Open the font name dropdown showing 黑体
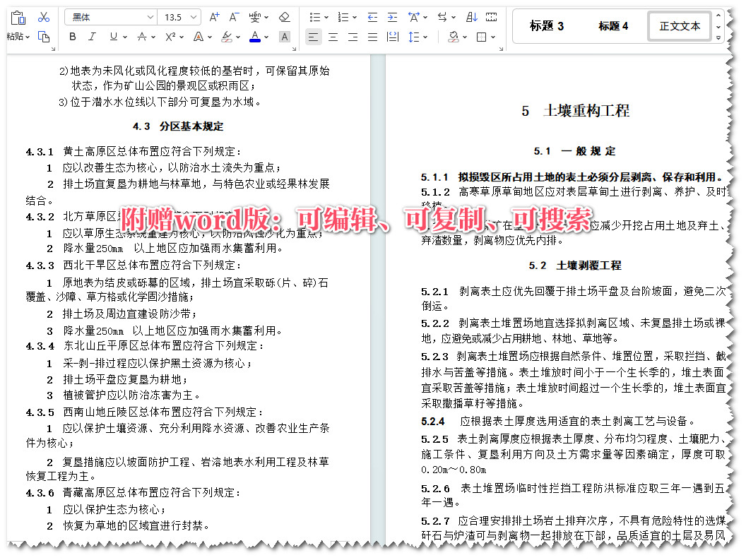This screenshot has width=746, height=560. click(149, 17)
